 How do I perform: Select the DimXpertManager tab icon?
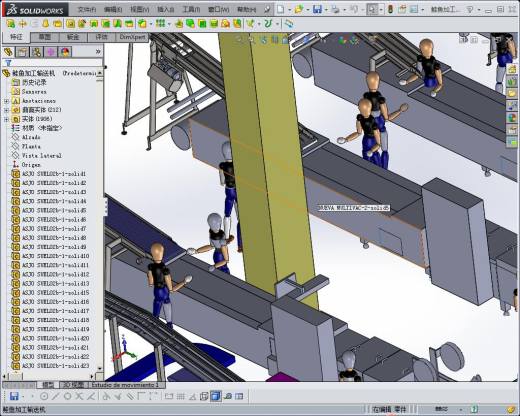[51, 52]
